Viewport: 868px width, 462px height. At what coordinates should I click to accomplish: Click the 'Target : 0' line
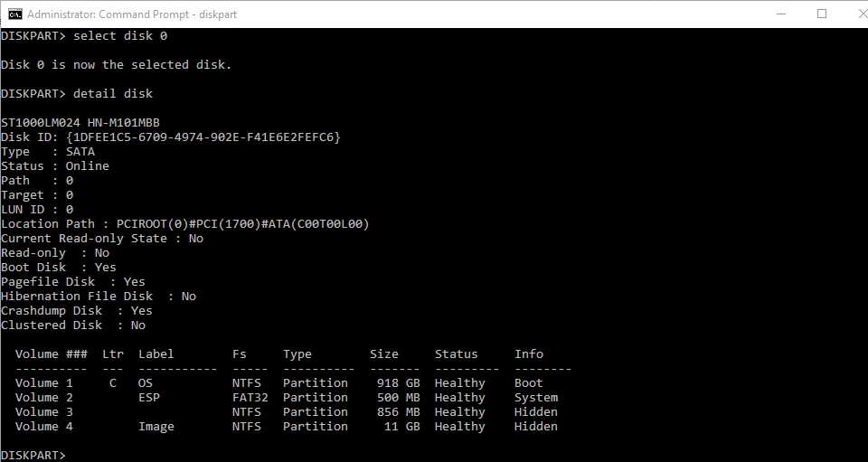click(x=37, y=194)
